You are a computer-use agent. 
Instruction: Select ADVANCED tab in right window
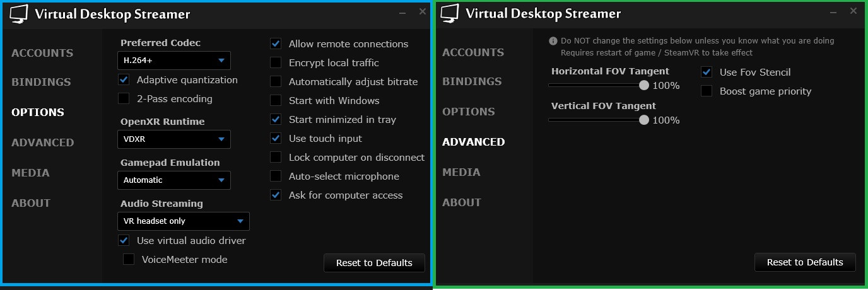point(474,142)
